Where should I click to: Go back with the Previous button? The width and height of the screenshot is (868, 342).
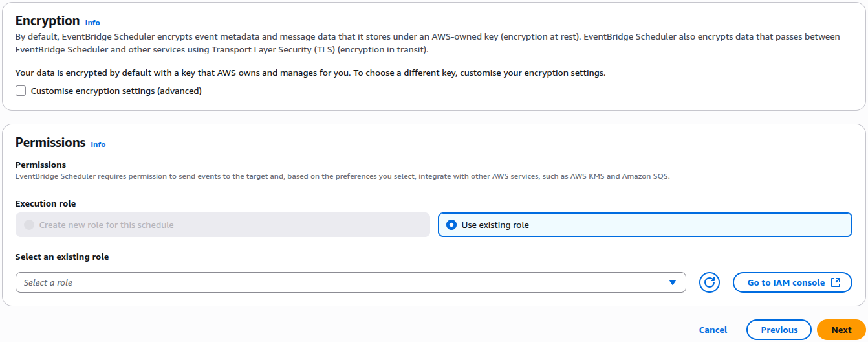[779, 330]
